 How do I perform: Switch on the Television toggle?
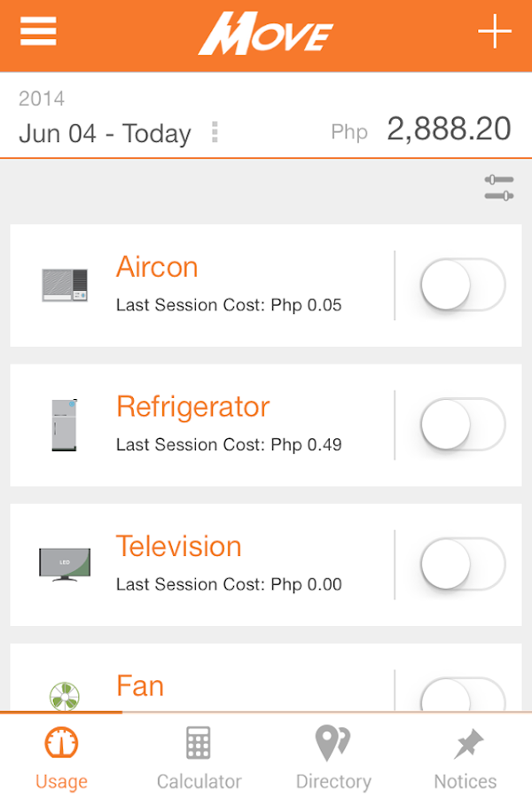[x=462, y=564]
